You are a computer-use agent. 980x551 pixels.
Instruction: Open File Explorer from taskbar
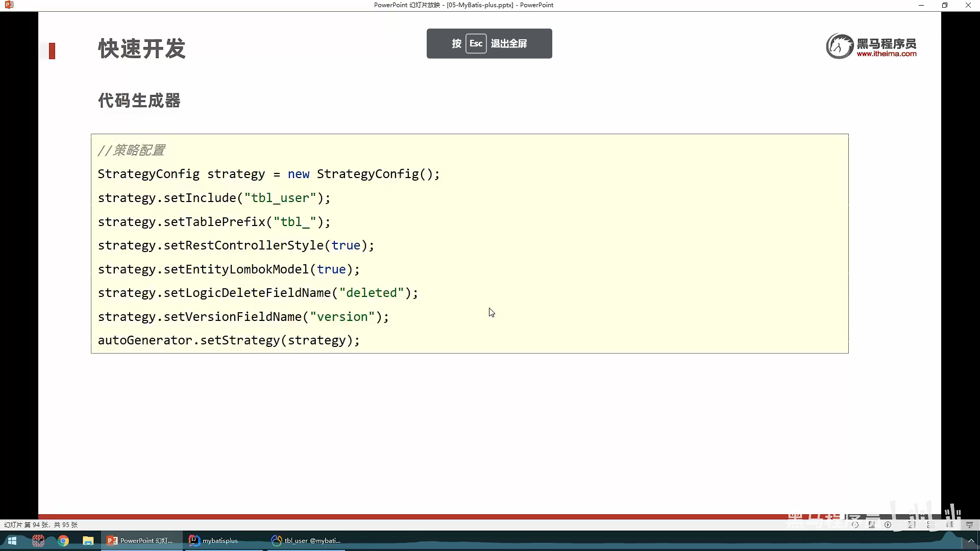click(88, 540)
